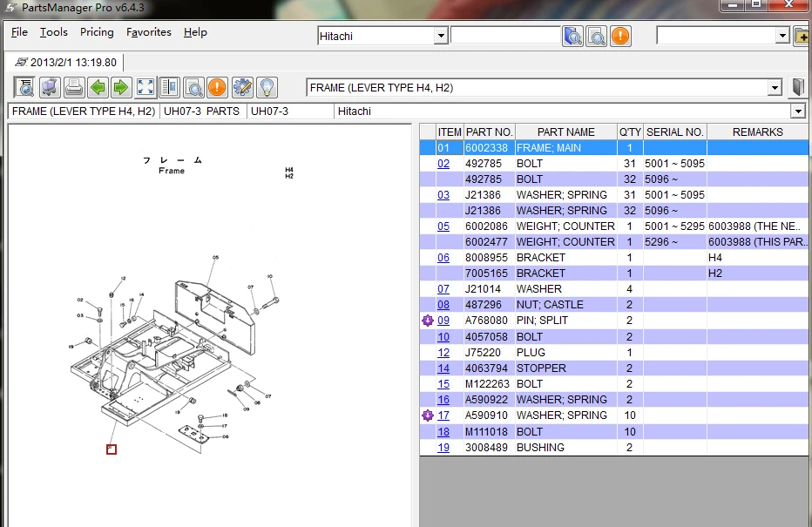This screenshot has width=812, height=527.
Task: Click the gear with pencil settings icon
Action: (242, 87)
